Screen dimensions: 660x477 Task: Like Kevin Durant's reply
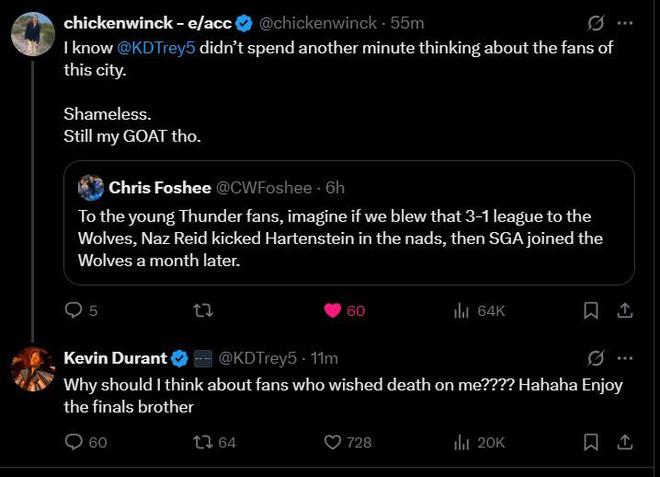pyautogui.click(x=334, y=442)
